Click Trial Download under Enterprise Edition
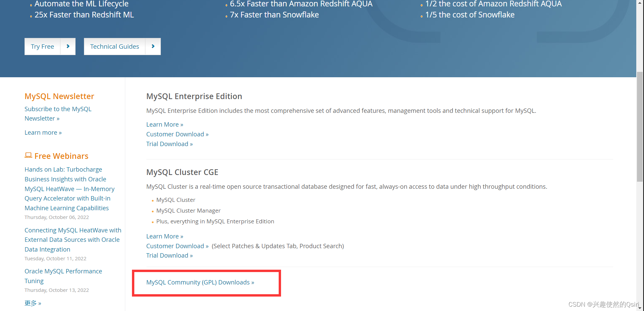Screen dimensions: 644x311 click(169, 144)
